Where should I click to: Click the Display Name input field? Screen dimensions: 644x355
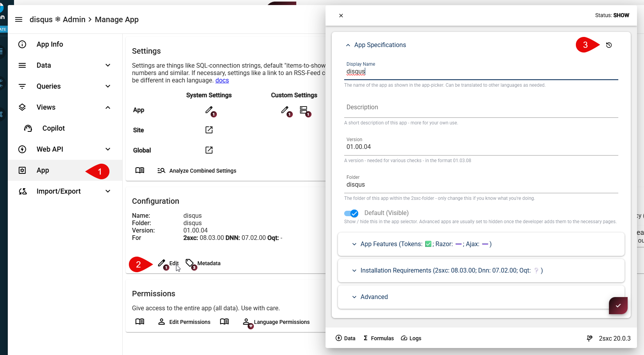(x=481, y=72)
